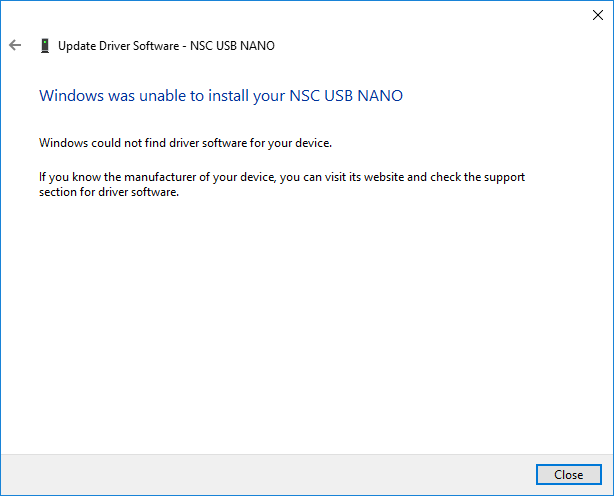Image resolution: width=614 pixels, height=496 pixels.
Task: Click NSC USB NANO in the title bar
Action: [232, 46]
